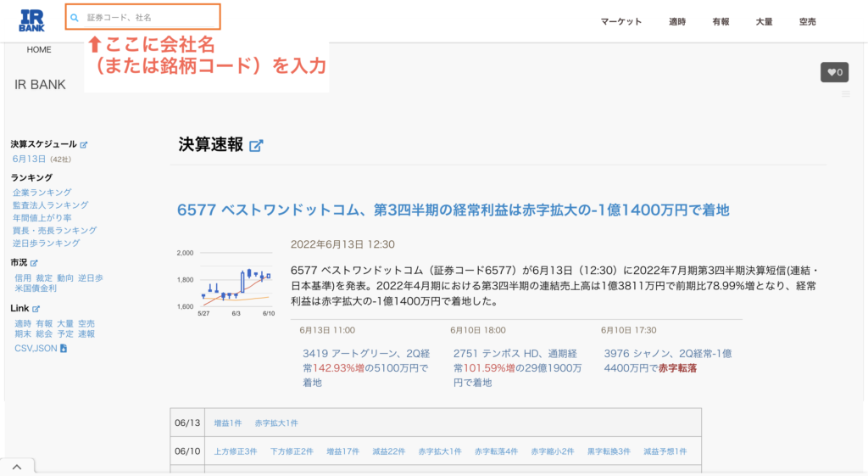Open the マーケット menu
Screen dimensions: 868x476
point(621,21)
